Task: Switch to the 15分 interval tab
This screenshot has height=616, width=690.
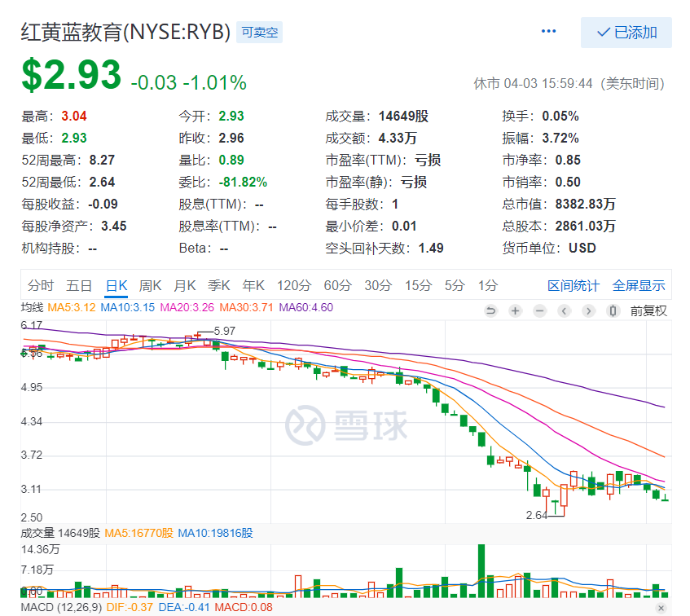Action: [419, 285]
